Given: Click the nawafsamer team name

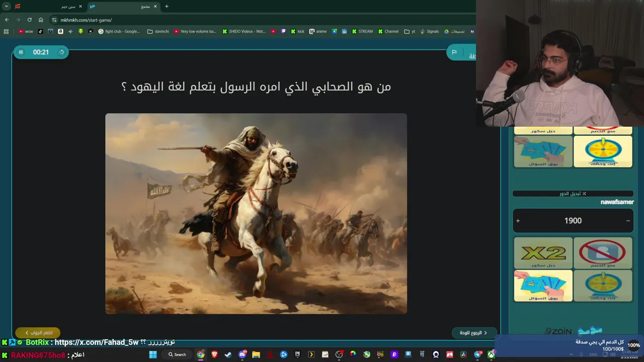Looking at the screenshot, I should pos(617,202).
